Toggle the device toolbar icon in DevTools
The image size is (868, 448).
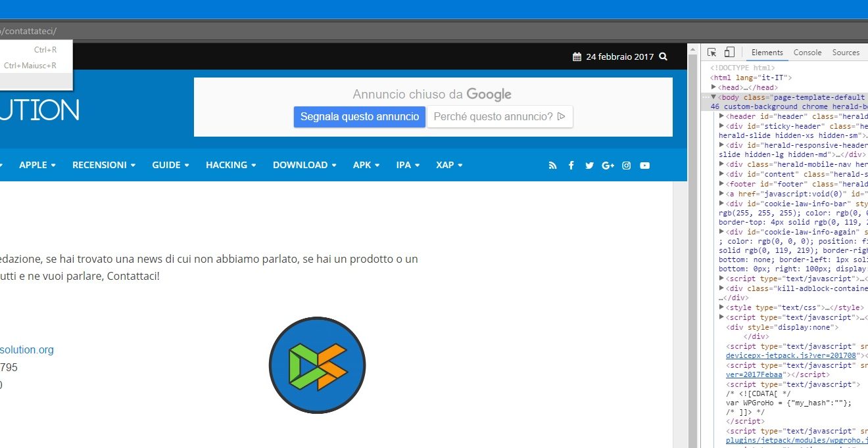729,53
